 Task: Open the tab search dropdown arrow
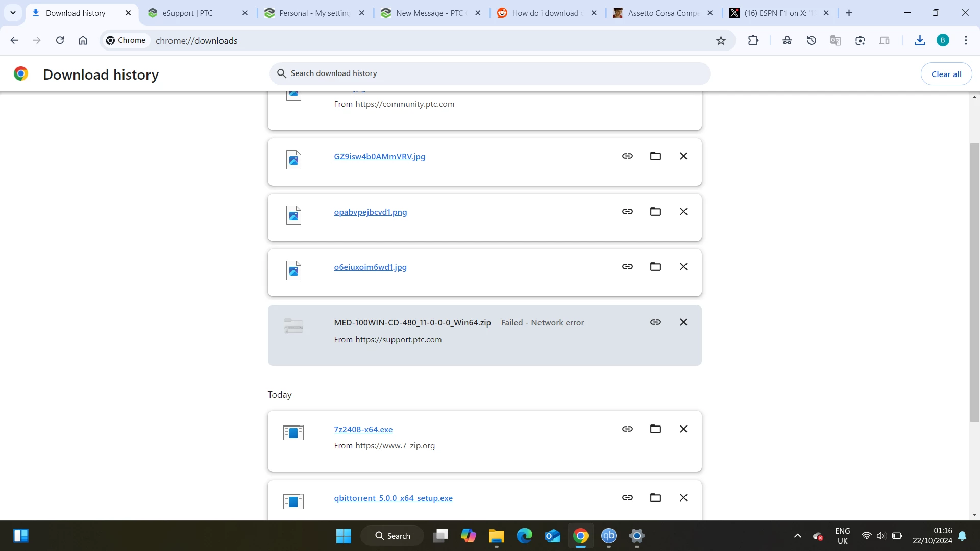(x=13, y=13)
